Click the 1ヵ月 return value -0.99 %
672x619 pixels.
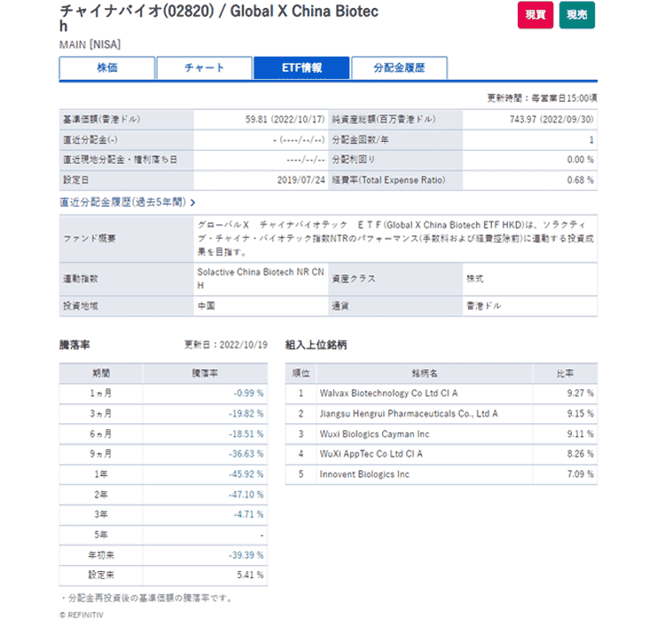(x=249, y=393)
